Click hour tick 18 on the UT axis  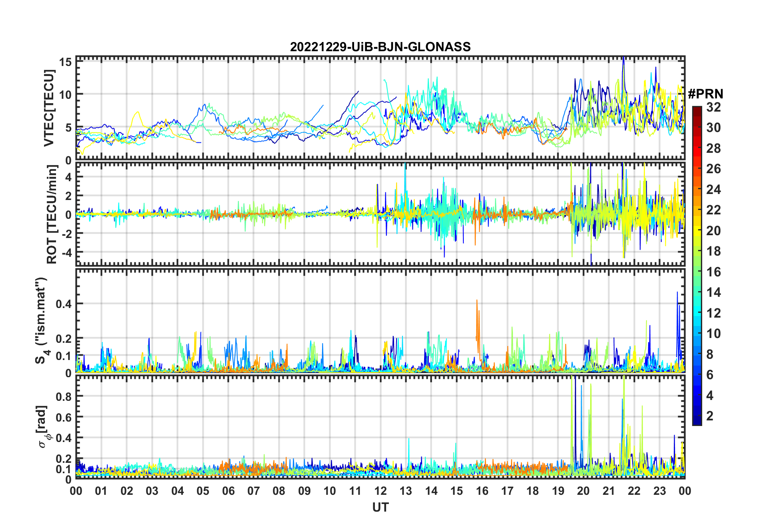click(533, 491)
